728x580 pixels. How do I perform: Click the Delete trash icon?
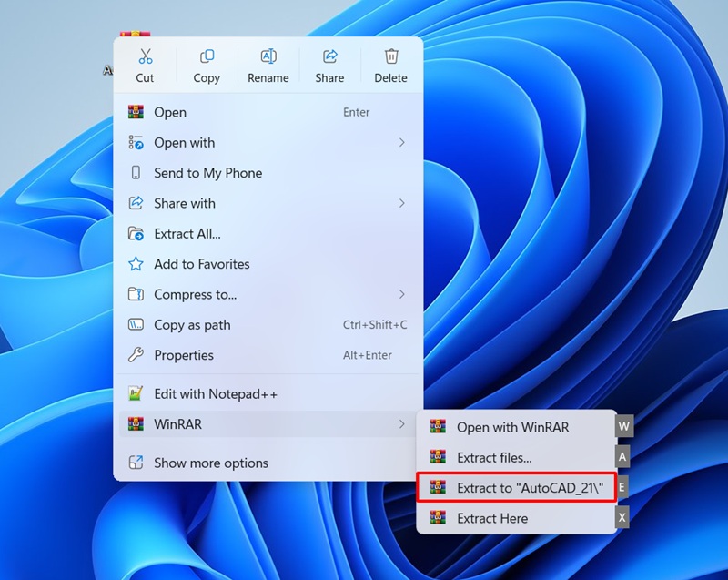[391, 57]
